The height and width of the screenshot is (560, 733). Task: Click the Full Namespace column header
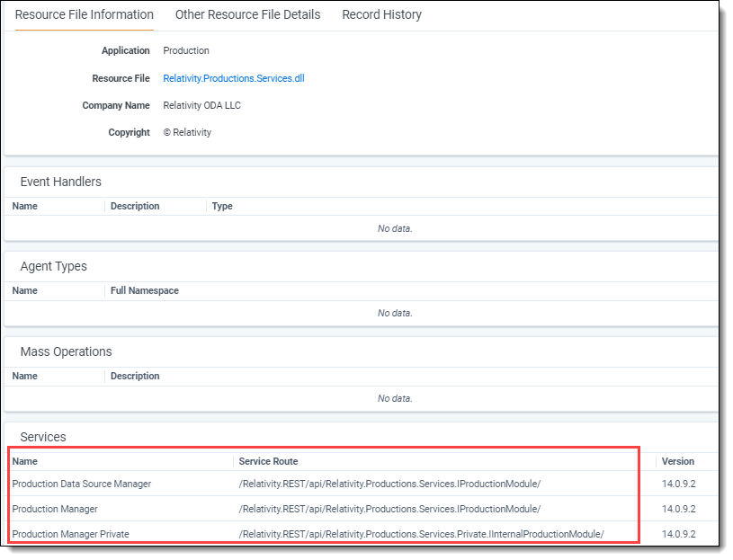pos(144,290)
